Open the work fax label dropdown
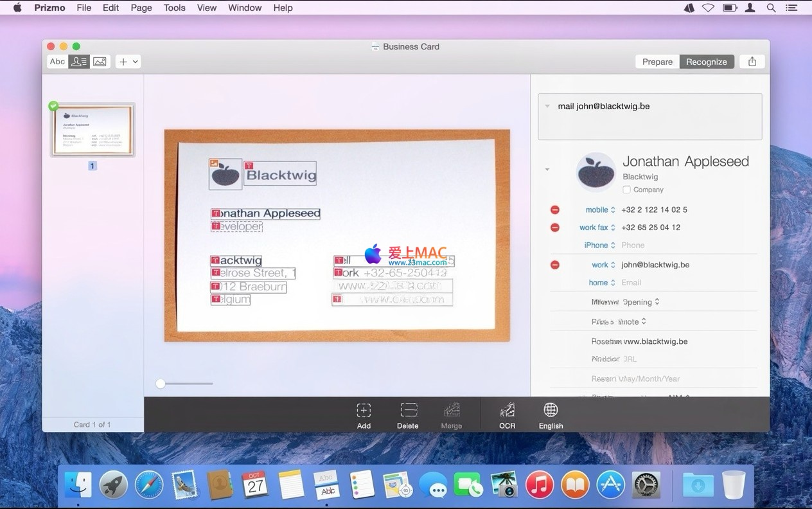Screen dimensions: 812x509 click(597, 228)
